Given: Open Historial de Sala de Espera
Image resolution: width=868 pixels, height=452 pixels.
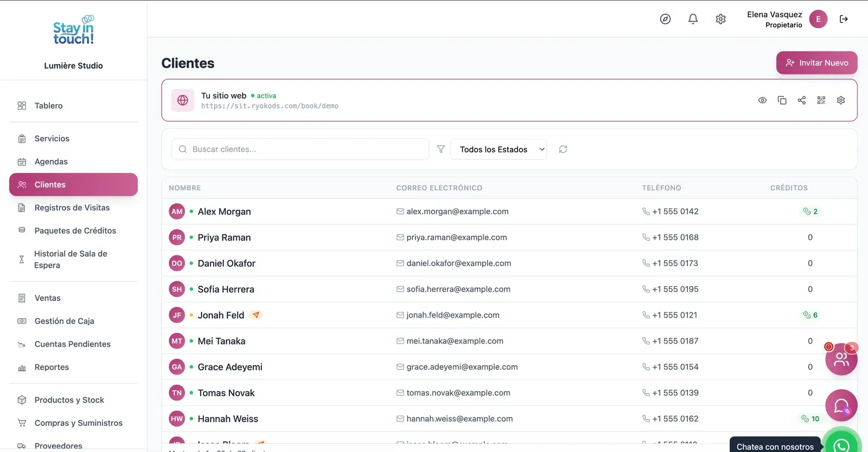Looking at the screenshot, I should coord(73,260).
